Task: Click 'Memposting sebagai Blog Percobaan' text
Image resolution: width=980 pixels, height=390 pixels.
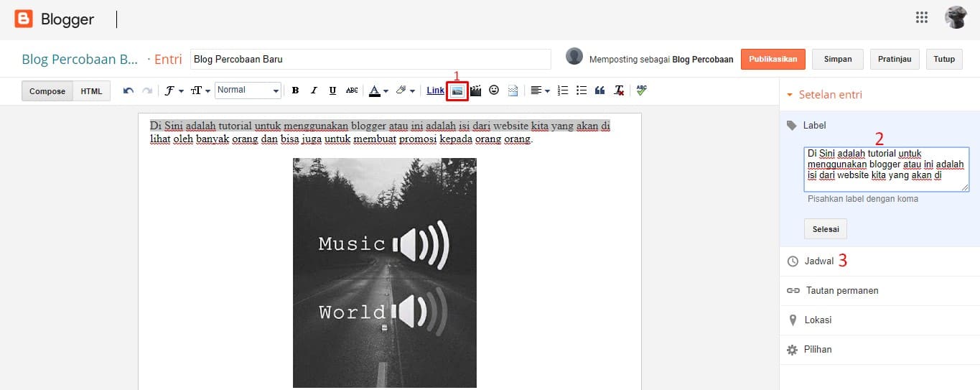Action: pos(661,60)
